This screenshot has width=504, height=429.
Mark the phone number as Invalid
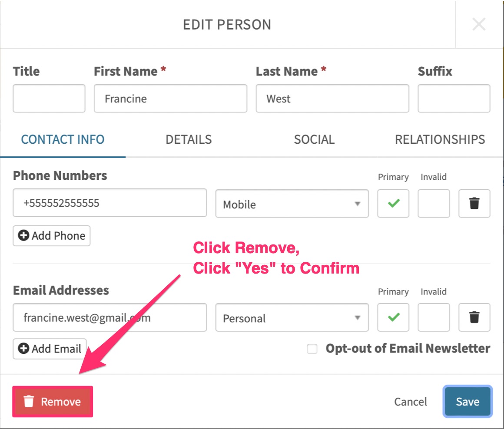[x=434, y=203]
